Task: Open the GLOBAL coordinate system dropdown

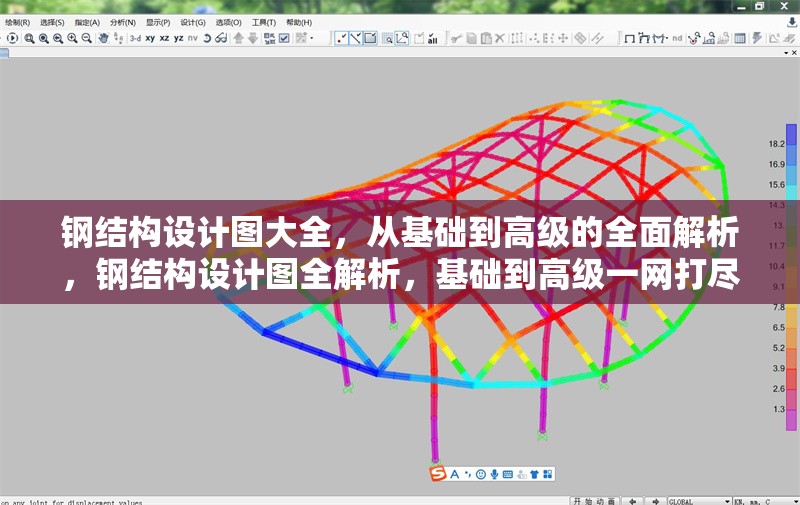Action: [x=699, y=501]
